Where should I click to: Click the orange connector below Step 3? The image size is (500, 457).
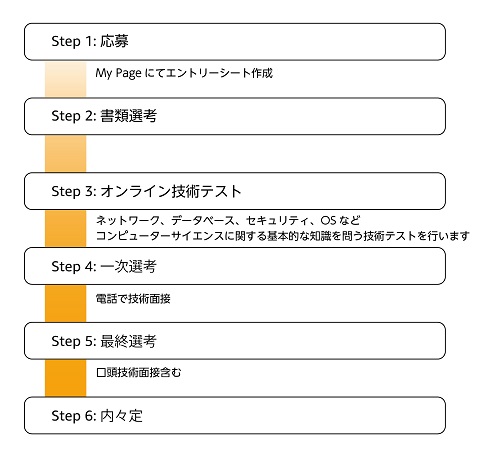point(66,228)
